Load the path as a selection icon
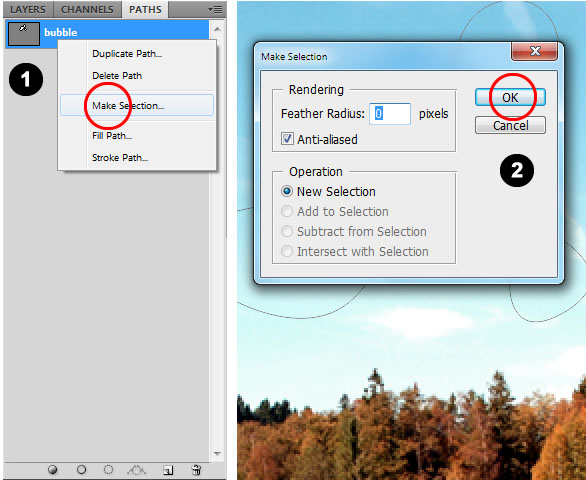Screen dimensions: 586x480 pyautogui.click(x=108, y=470)
